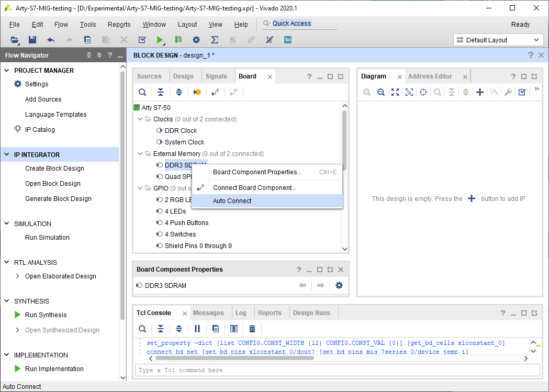549x392 pixels.
Task: Choose Auto Connect from context menu
Action: coord(267,201)
